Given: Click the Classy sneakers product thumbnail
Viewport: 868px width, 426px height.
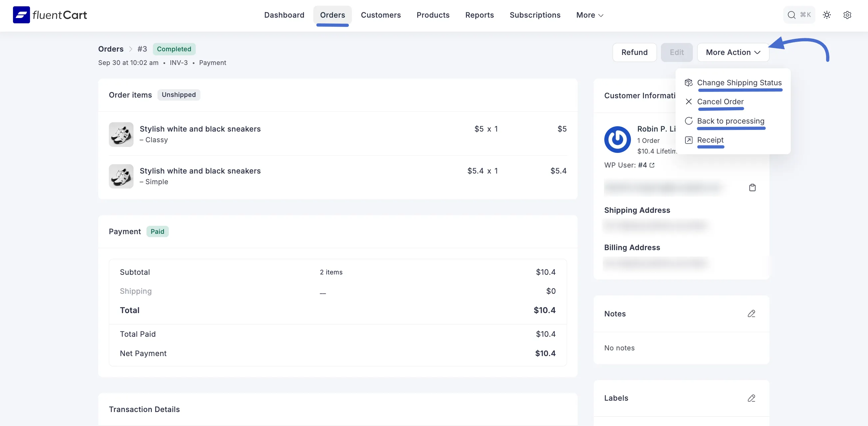Looking at the screenshot, I should click(x=121, y=135).
